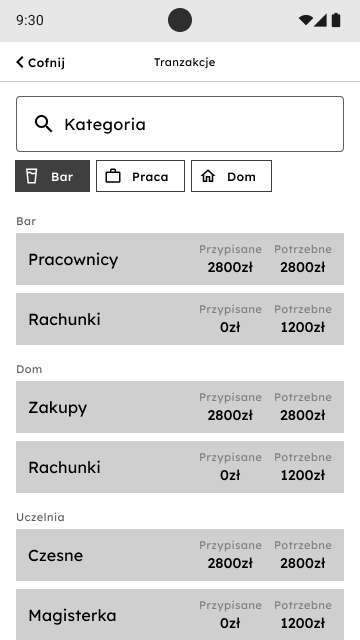The height and width of the screenshot is (640, 360).
Task: Open the Pracownicy category row
Action: (180, 259)
